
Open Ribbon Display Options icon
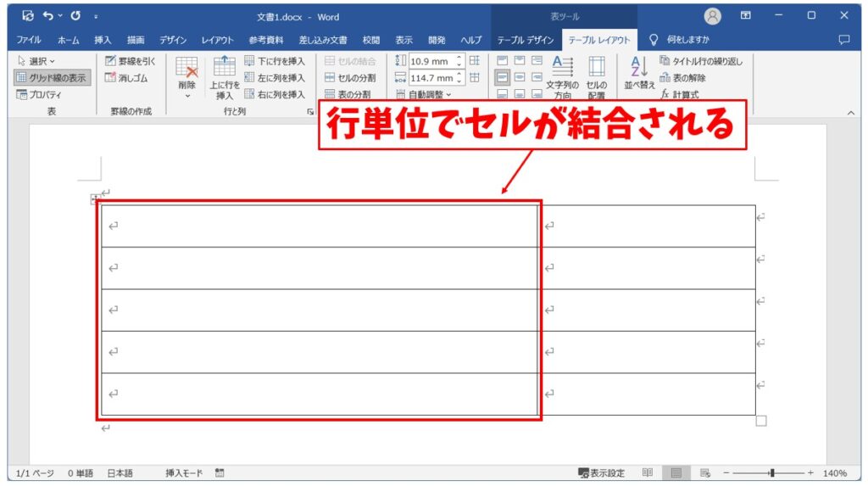click(x=746, y=15)
